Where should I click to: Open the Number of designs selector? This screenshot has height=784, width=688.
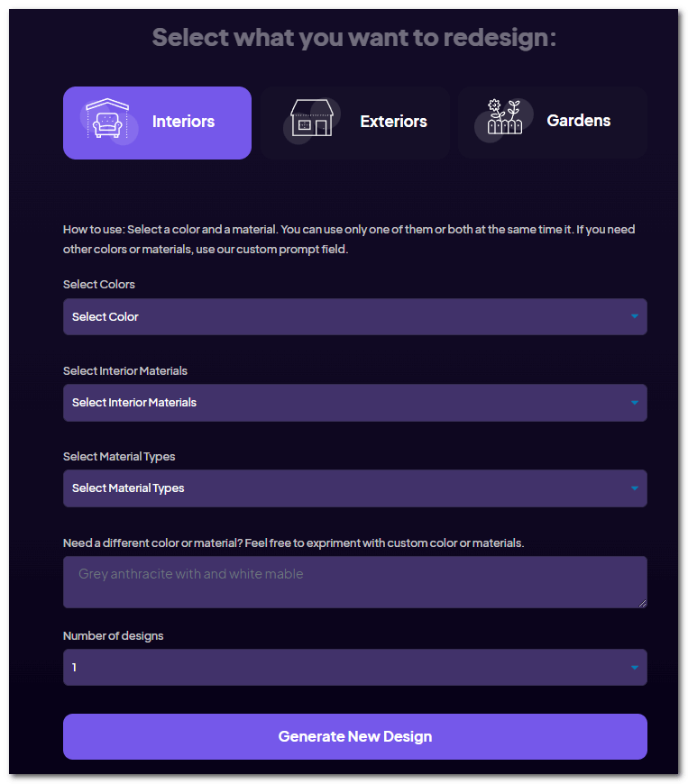click(354, 667)
